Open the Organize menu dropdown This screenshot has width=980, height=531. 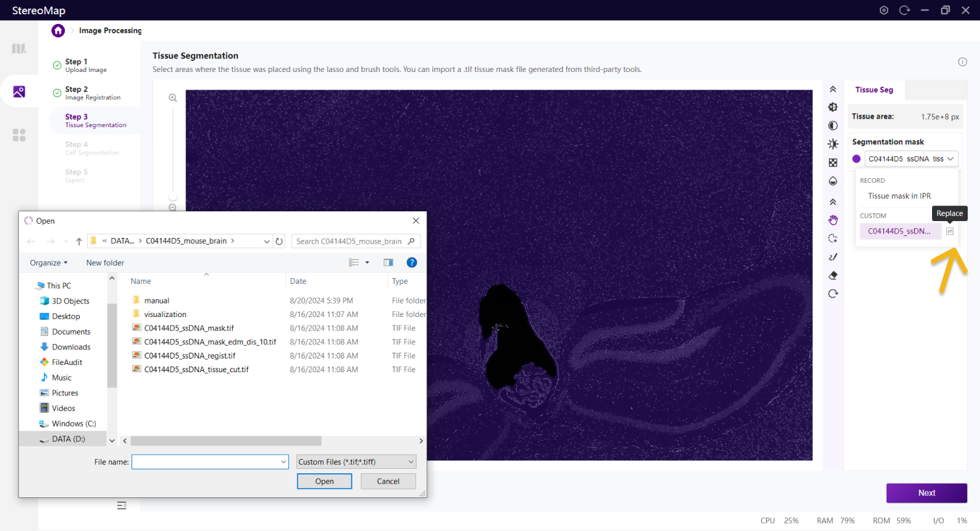[x=49, y=263]
